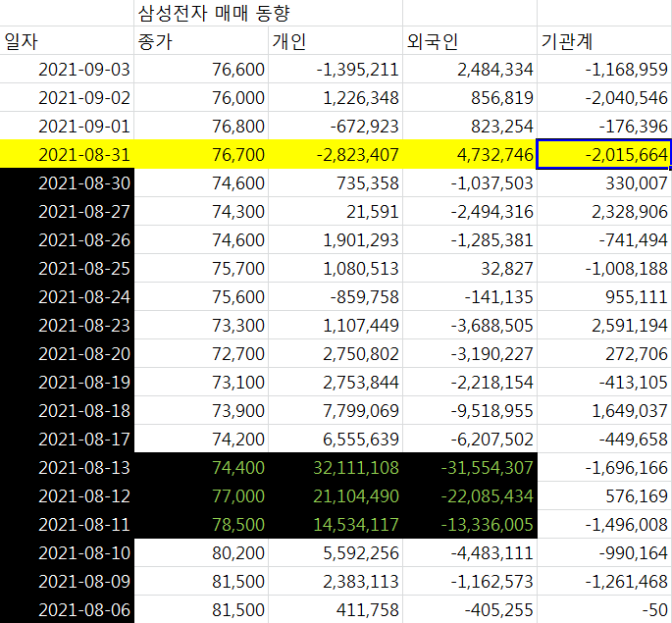This screenshot has height=623, width=672.
Task: Select active cell -2,015,664
Action: pyautogui.click(x=604, y=154)
